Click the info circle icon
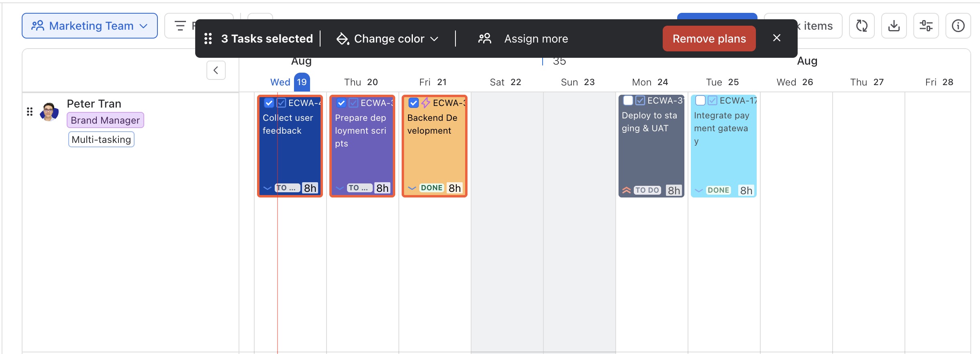This screenshot has height=354, width=980. pos(958,26)
